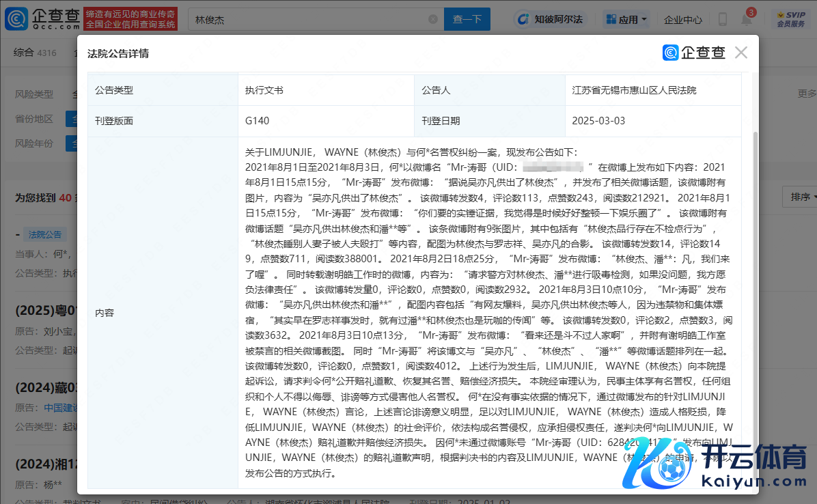Clear the search box text with the X icon
The height and width of the screenshot is (504, 817).
tap(434, 20)
